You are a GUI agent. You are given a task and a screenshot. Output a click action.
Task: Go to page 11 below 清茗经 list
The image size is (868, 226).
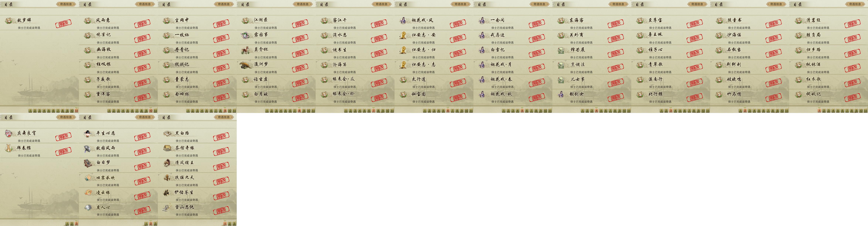coord(866,110)
